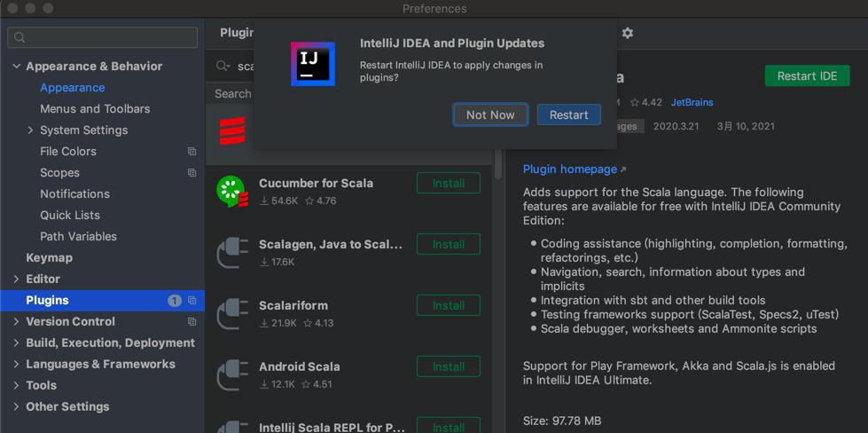Expand the Editor settings section
Viewport: 868px width, 433px height.
pos(16,279)
